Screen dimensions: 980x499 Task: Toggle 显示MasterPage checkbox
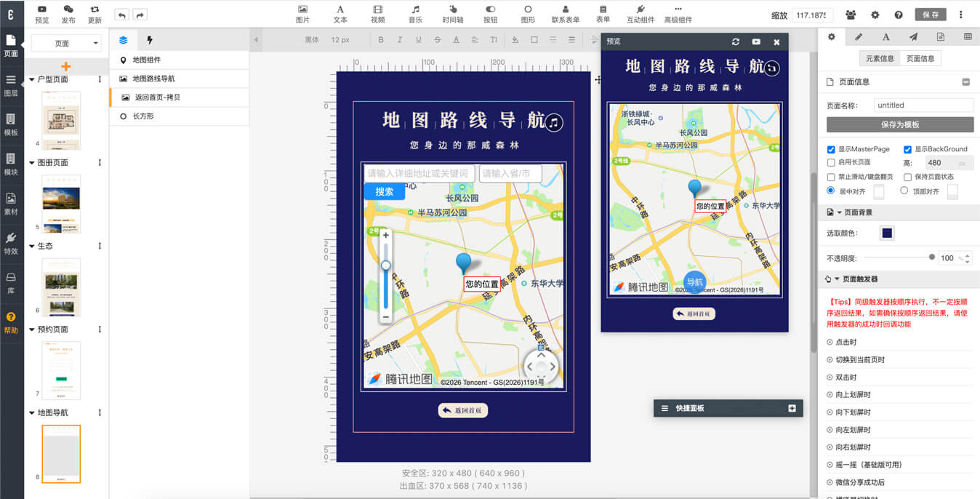click(x=831, y=149)
